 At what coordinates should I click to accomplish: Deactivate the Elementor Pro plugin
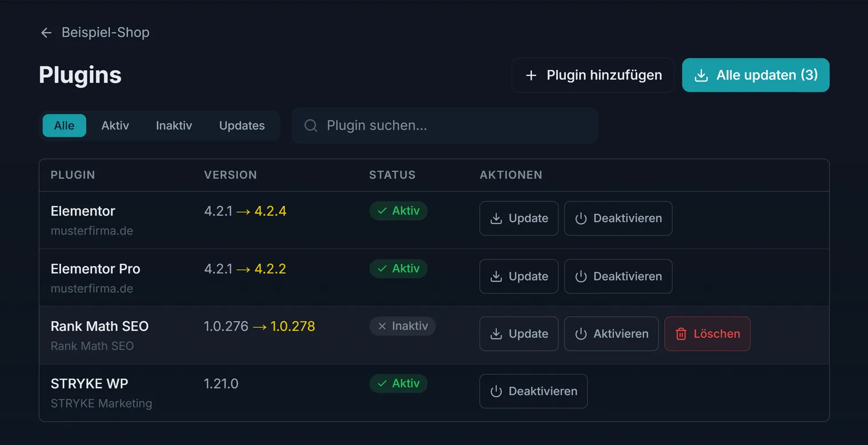click(x=618, y=277)
